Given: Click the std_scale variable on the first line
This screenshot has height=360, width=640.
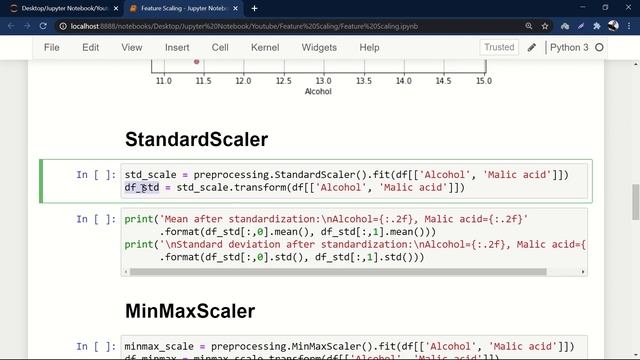Looking at the screenshot, I should pyautogui.click(x=150, y=175).
